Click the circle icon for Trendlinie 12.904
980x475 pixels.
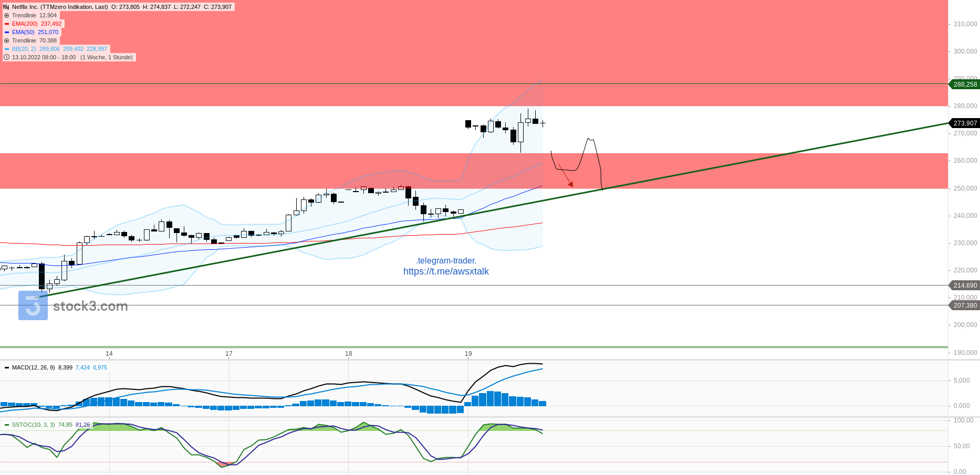click(7, 15)
